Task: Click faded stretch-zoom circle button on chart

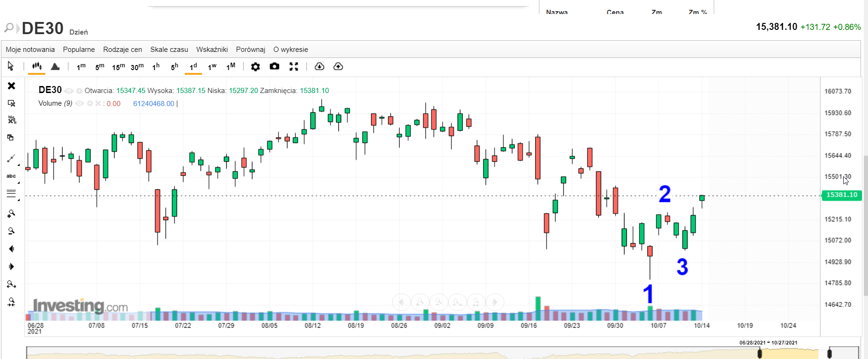Action: [x=458, y=302]
